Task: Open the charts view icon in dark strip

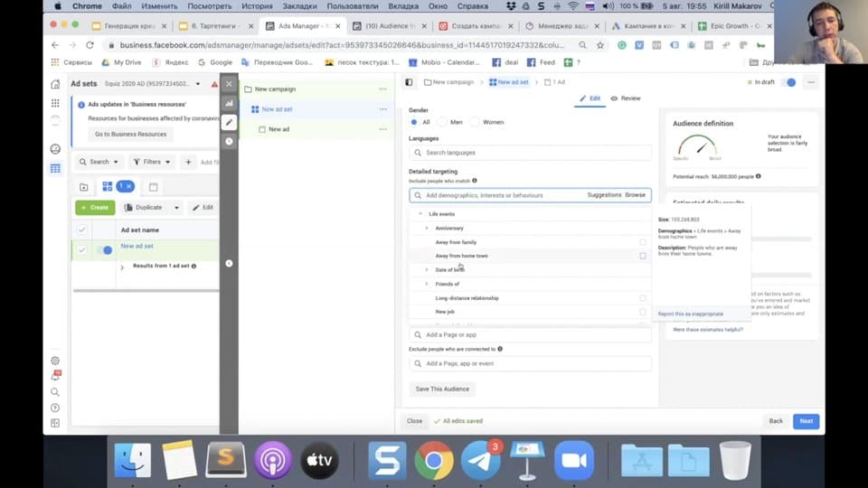Action: [229, 103]
